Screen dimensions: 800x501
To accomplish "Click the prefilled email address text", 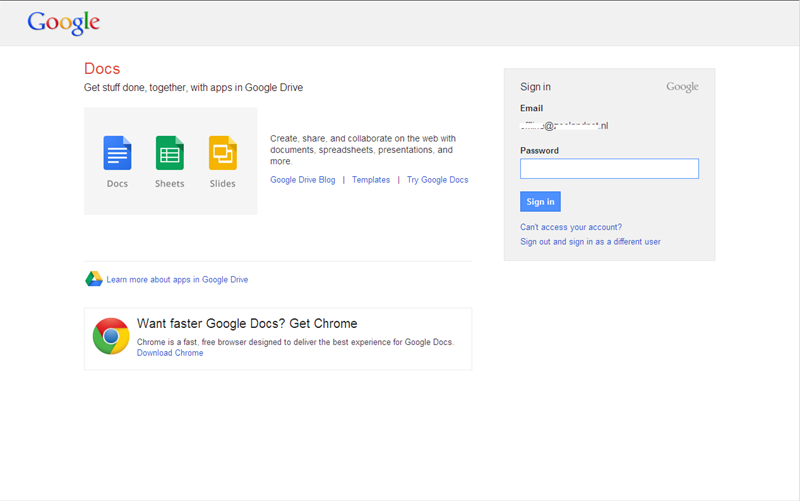I will click(564, 126).
